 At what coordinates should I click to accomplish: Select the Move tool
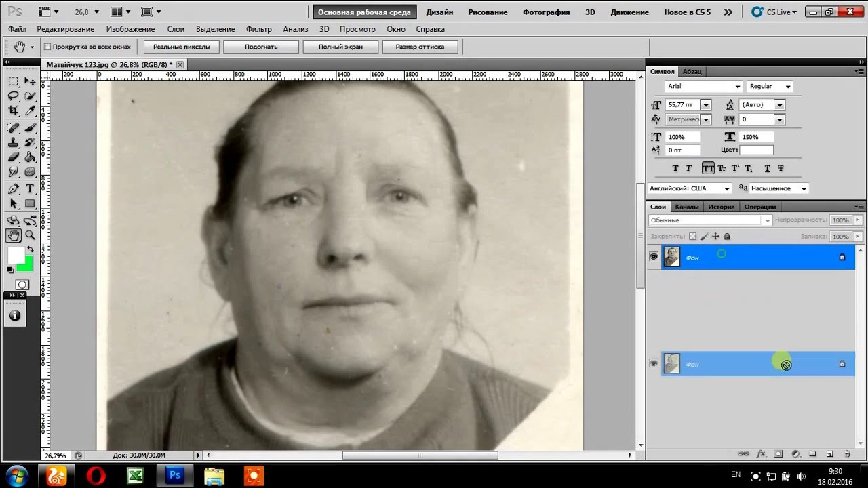[31, 81]
